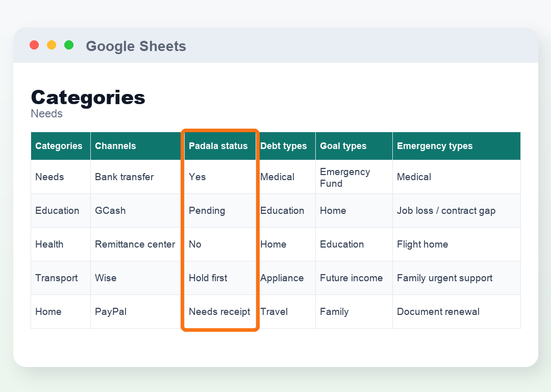Select the Job loss / contract gap cell
Viewport: 551px width, 392px height.
click(x=457, y=211)
